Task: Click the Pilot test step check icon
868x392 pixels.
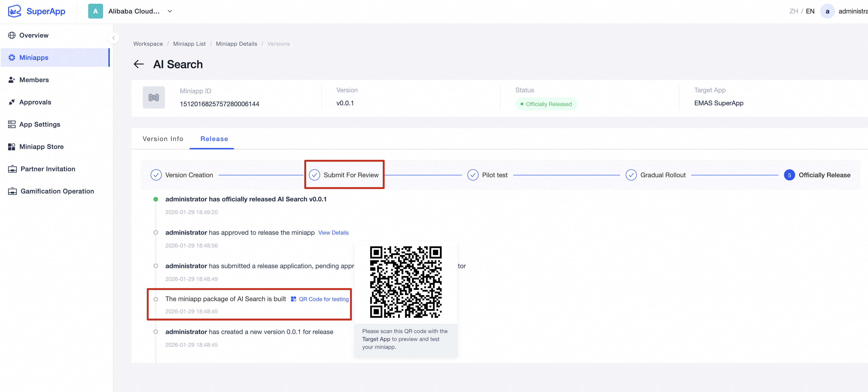Action: pyautogui.click(x=473, y=175)
